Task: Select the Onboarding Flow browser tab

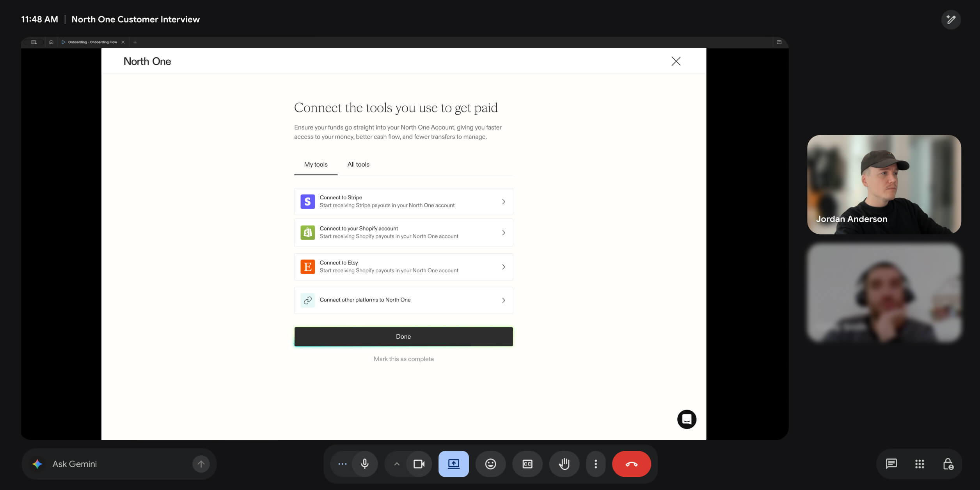Action: click(92, 42)
